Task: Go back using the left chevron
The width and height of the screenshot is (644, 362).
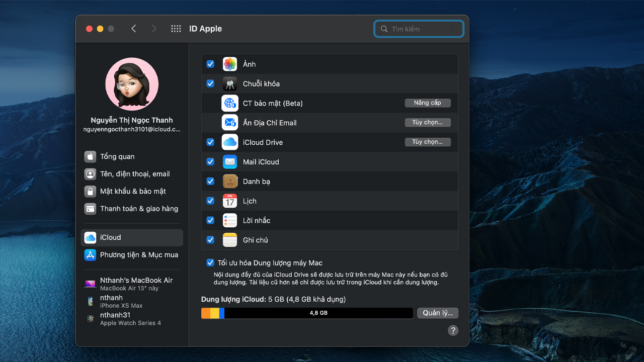Action: [133, 29]
